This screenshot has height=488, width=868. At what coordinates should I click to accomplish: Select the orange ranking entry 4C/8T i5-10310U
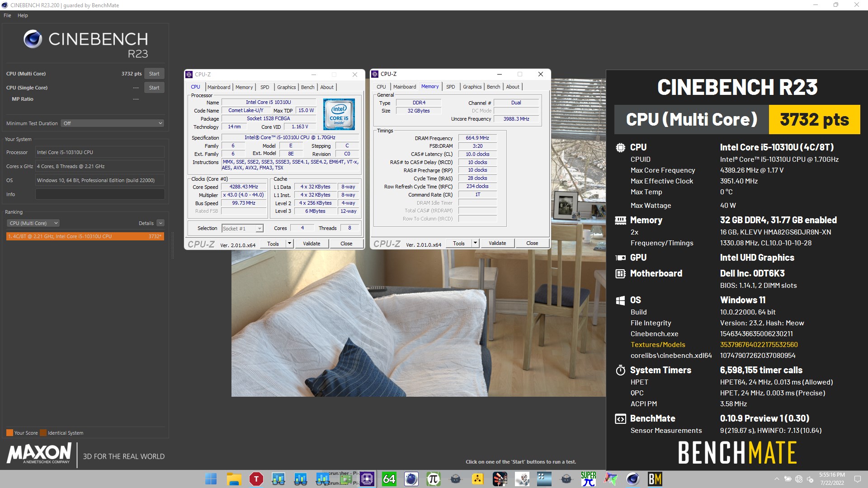point(85,236)
